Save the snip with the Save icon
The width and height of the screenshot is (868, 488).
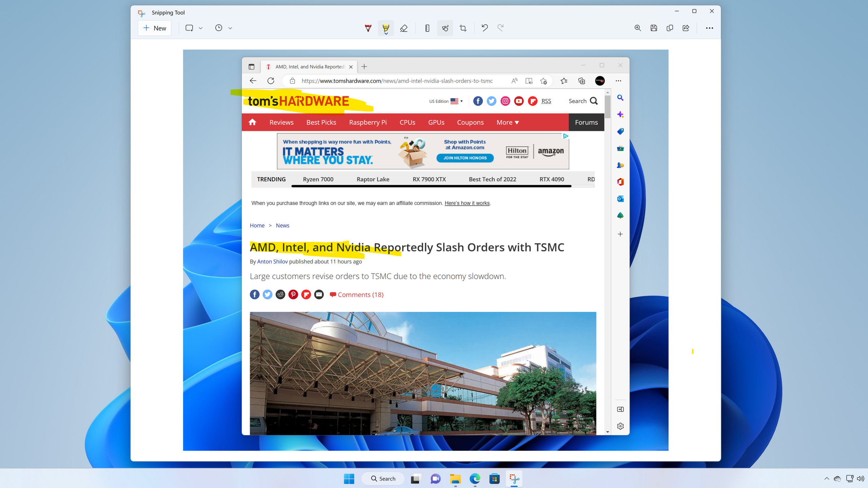pos(654,28)
